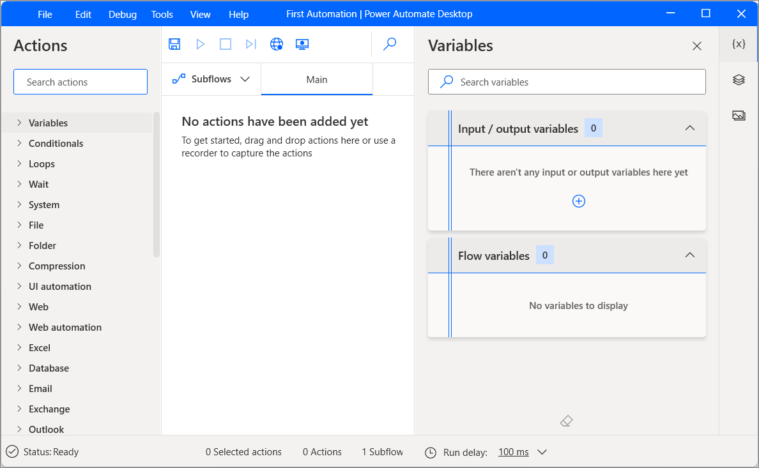Expand the Exchange actions group
This screenshot has height=468, width=759.
19,409
